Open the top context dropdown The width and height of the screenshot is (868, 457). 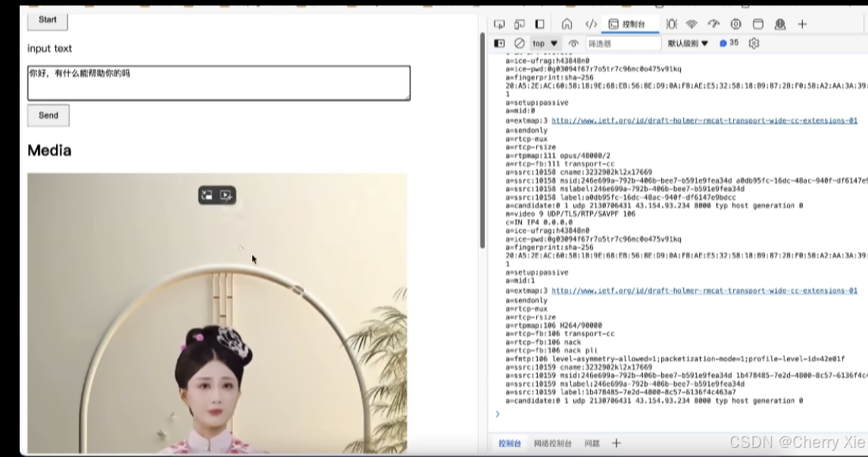pos(545,43)
